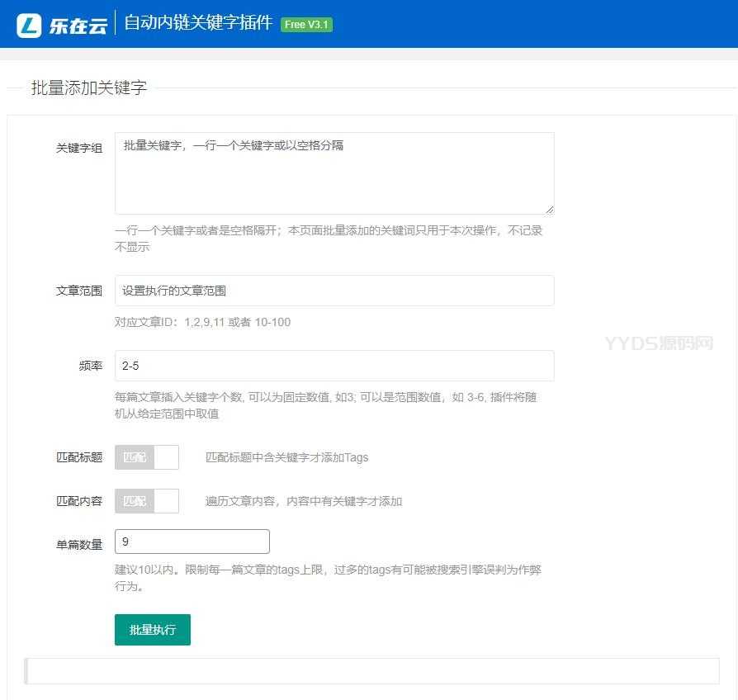Click the 频率 field containing 2-5
The height and width of the screenshot is (700, 738).
[x=334, y=366]
